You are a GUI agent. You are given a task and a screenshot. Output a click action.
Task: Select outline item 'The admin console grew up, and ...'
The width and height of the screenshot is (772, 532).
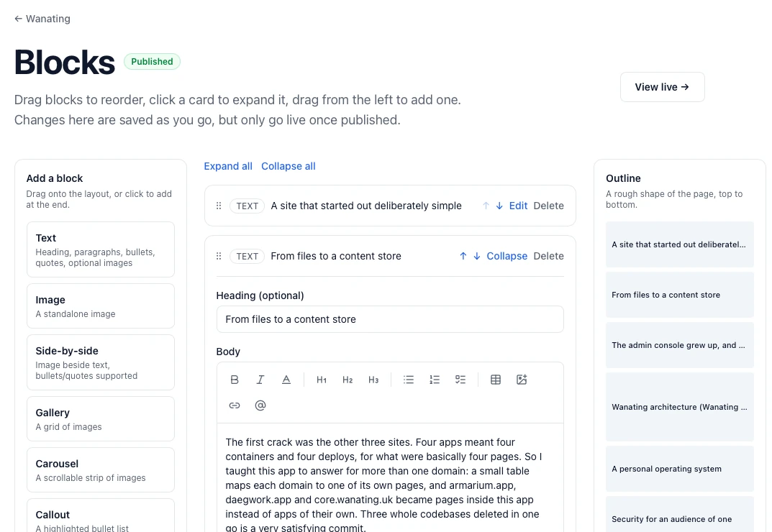coord(679,345)
